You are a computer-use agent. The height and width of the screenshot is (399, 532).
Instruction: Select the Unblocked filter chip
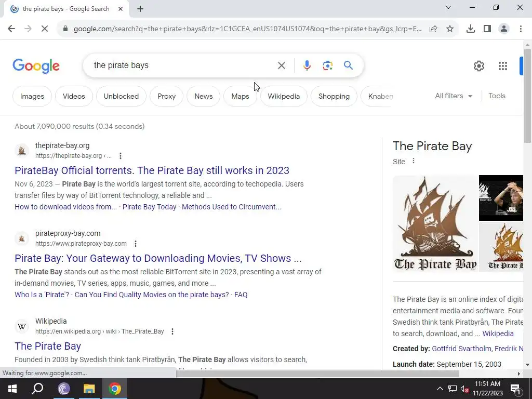pos(121,96)
